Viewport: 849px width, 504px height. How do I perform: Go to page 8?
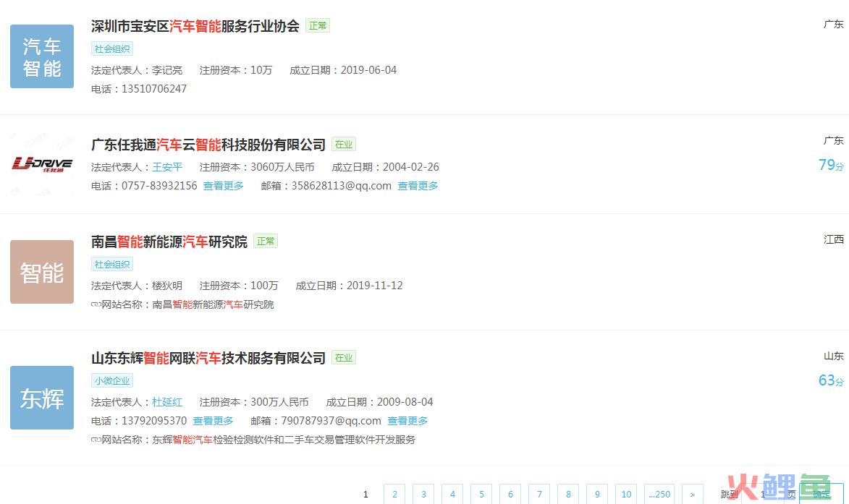click(x=568, y=495)
